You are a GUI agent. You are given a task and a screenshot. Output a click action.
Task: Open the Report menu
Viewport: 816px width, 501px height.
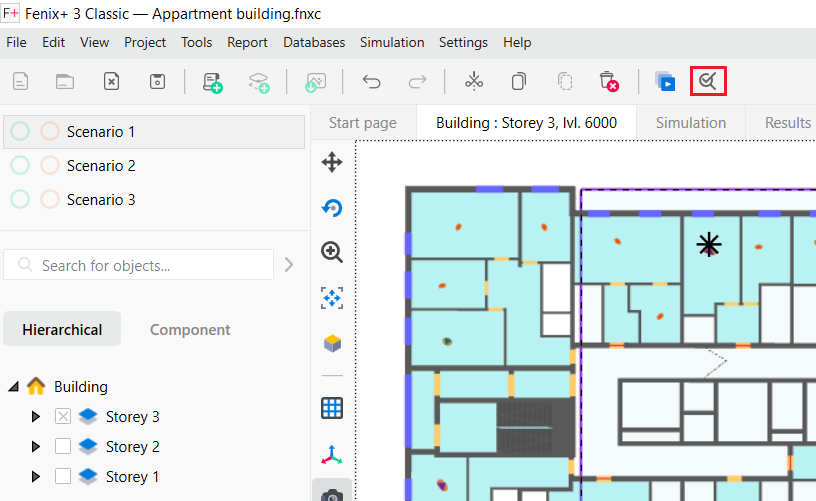point(247,43)
